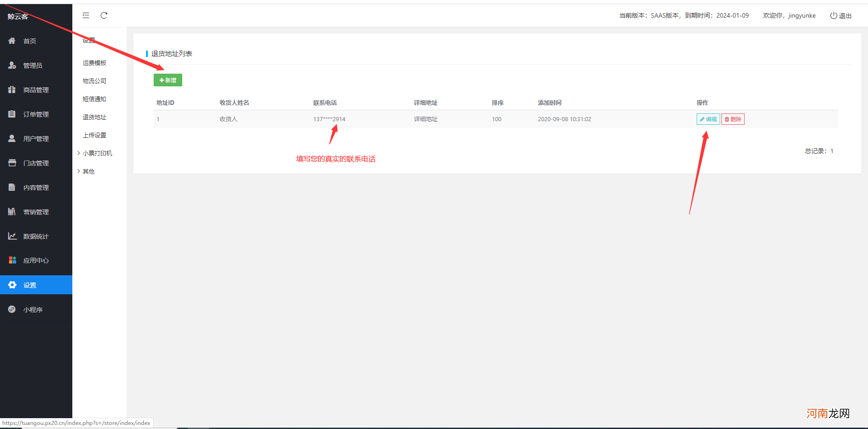Click the 管理员 user icon in sidebar
Screen dimensions: 868x429
coord(12,65)
